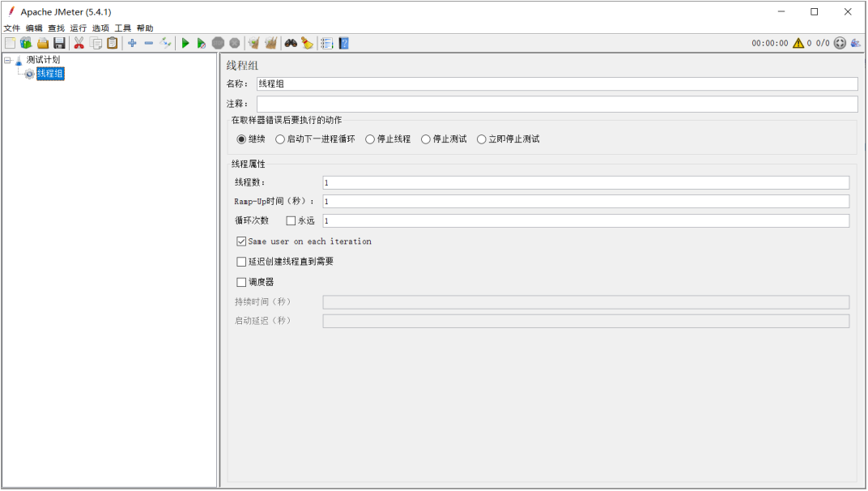This screenshot has width=868, height=491.
Task: Click the 名称 input field
Action: coord(557,83)
